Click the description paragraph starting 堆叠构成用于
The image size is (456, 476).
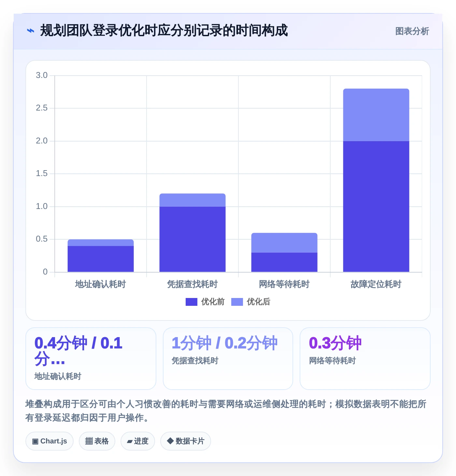tap(226, 411)
